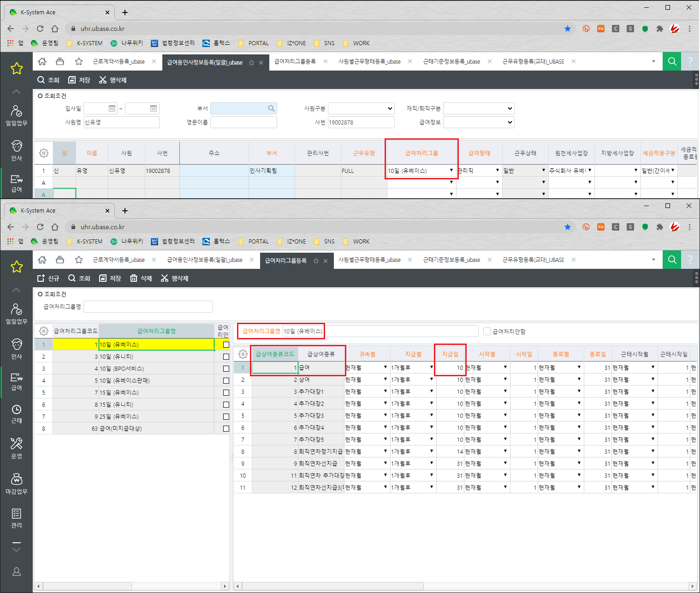Screen dimensions: 700x593
Task: Click the user profile icon in lower sidebar
Action: [x=17, y=572]
